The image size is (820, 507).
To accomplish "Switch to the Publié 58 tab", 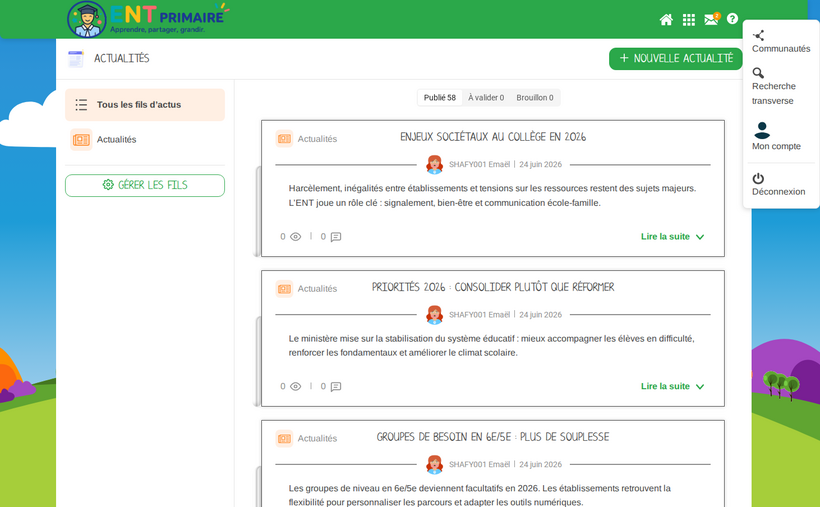I will click(x=440, y=98).
